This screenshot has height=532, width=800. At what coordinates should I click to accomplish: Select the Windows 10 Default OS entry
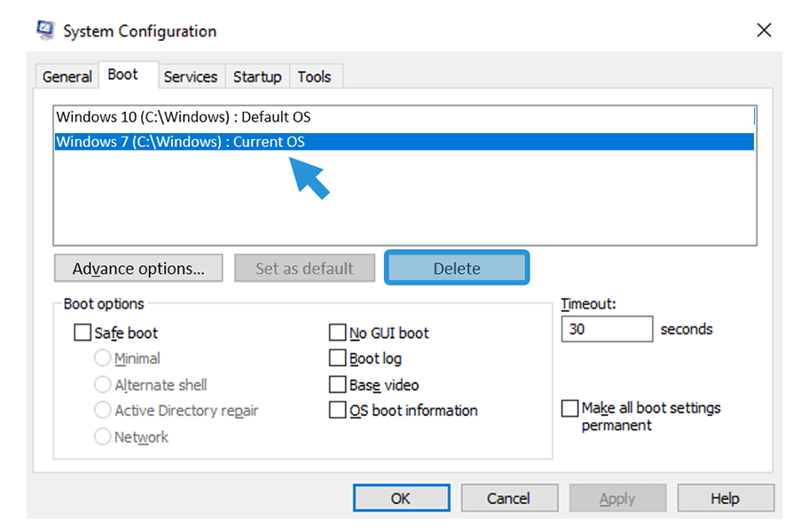404,117
